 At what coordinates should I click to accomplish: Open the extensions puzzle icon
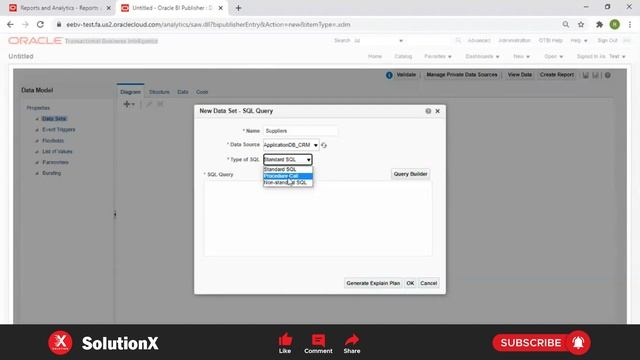point(599,24)
